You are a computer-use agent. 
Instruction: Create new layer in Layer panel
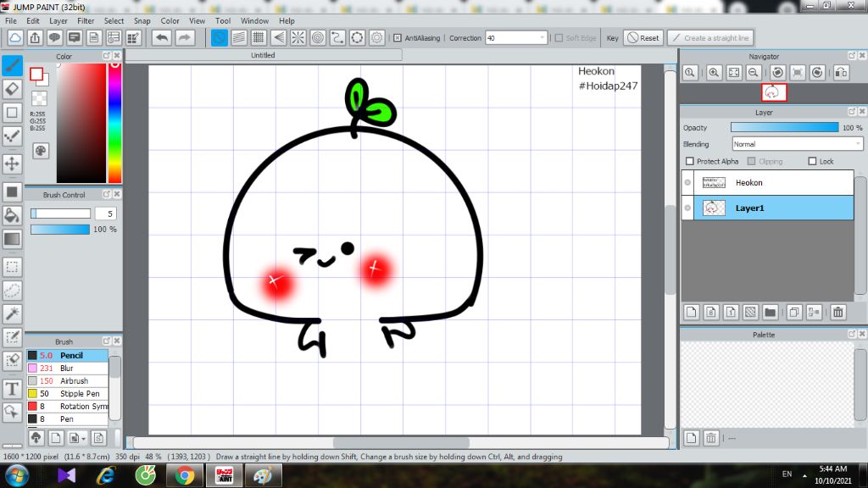(x=692, y=312)
